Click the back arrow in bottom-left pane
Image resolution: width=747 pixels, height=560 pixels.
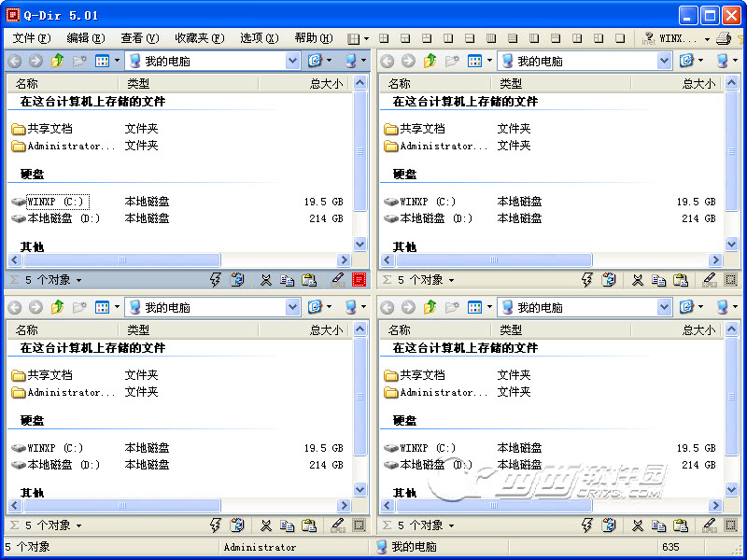pos(15,307)
